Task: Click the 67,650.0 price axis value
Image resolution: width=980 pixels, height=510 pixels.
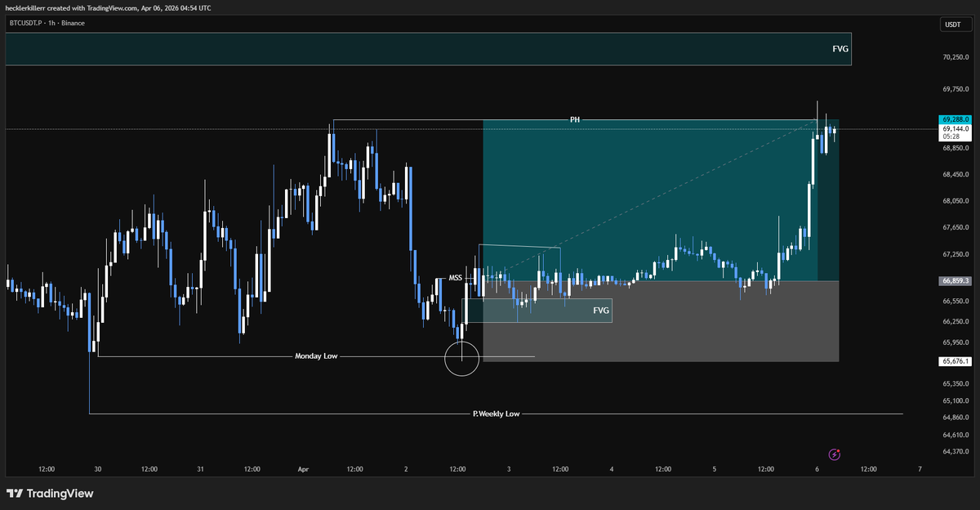Action: point(955,228)
